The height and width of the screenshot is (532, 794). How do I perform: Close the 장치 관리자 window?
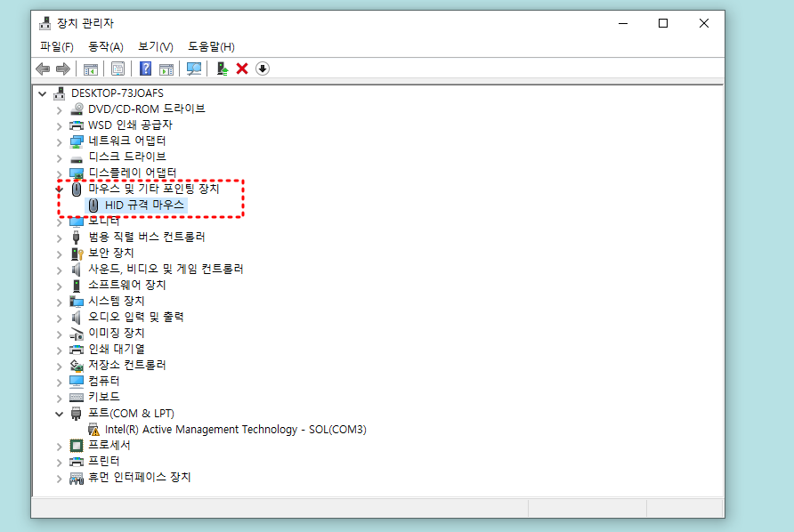(704, 23)
